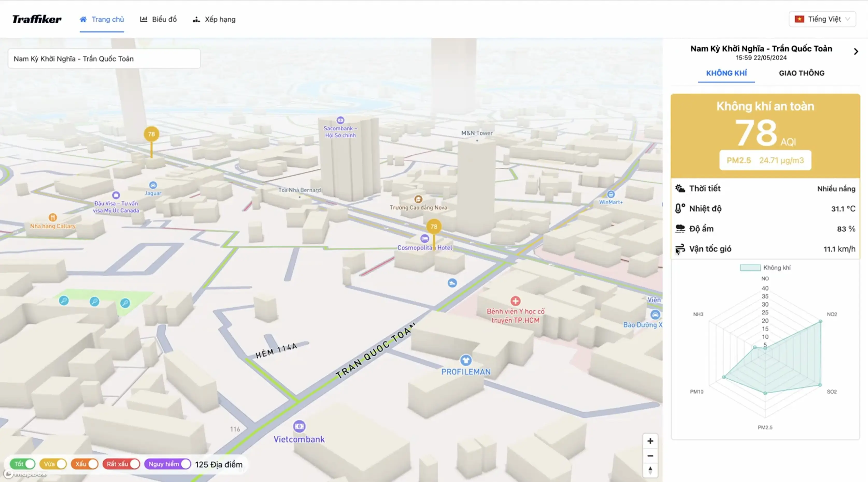Zoom out with the minus map button

pyautogui.click(x=650, y=456)
